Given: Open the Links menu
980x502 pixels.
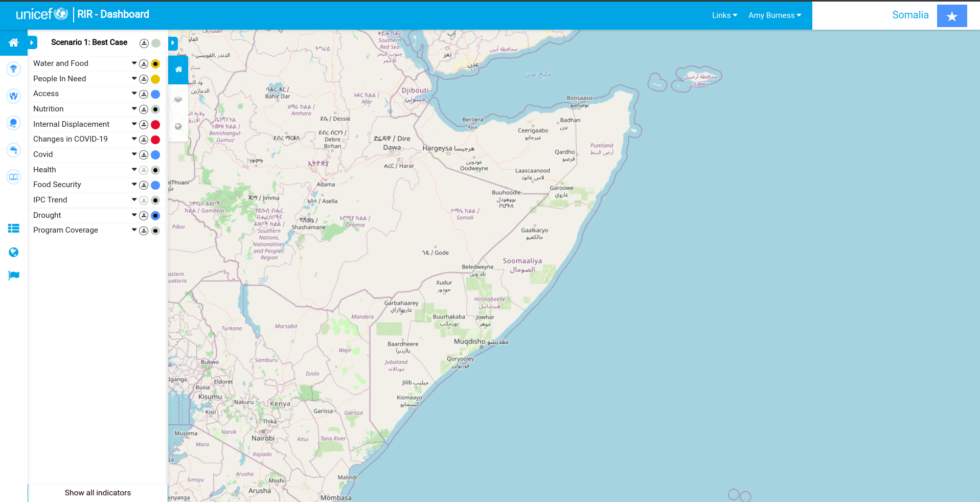Looking at the screenshot, I should [x=724, y=15].
